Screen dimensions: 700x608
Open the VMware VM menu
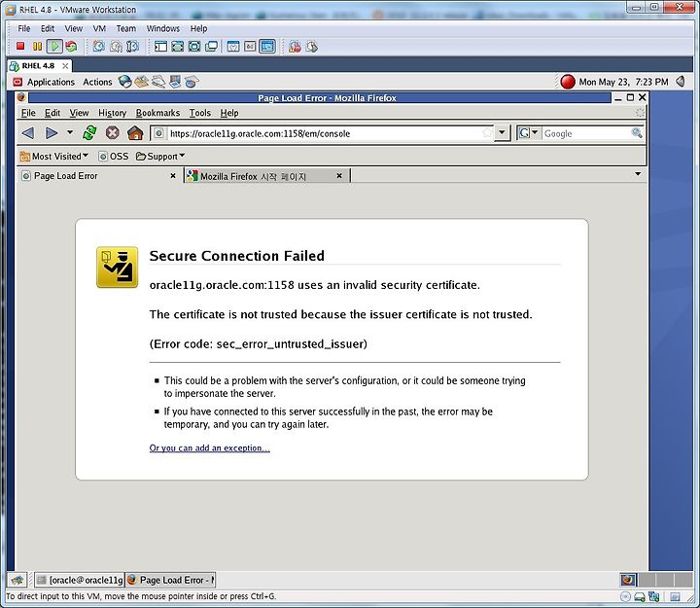[x=99, y=28]
